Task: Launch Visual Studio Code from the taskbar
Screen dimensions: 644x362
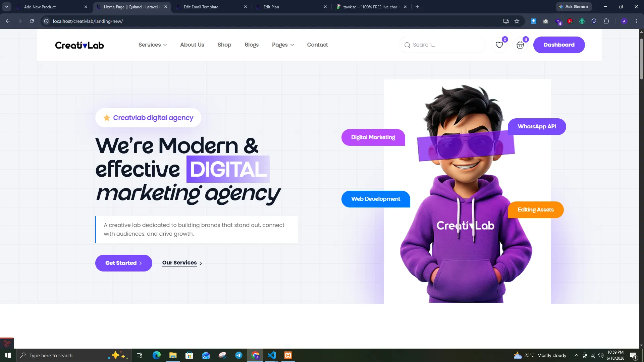Action: click(272, 355)
